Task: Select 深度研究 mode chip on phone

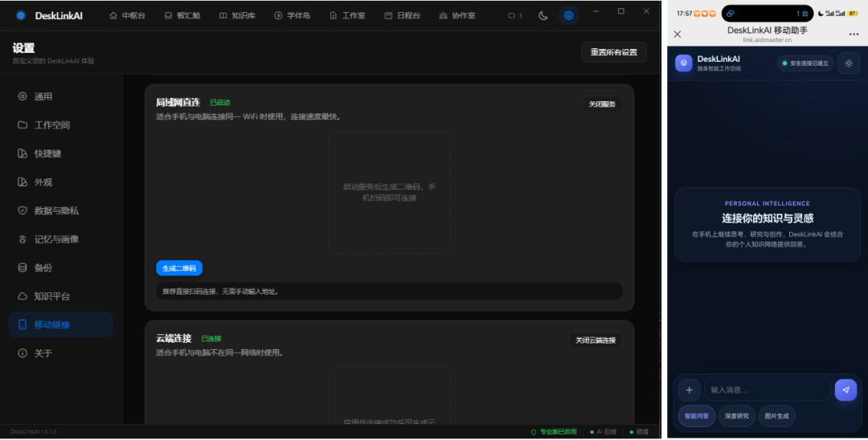Action: (737, 416)
